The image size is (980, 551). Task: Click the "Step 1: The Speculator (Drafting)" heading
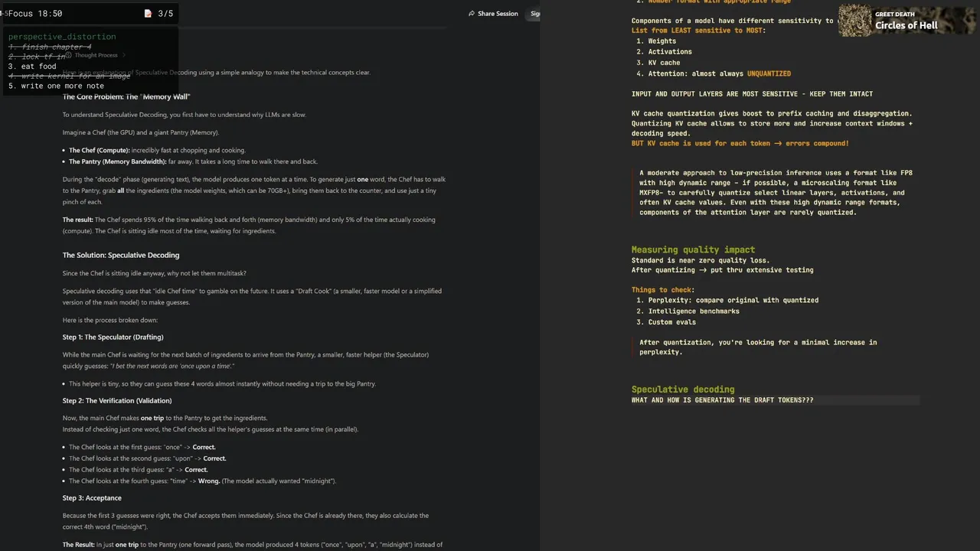pos(113,337)
